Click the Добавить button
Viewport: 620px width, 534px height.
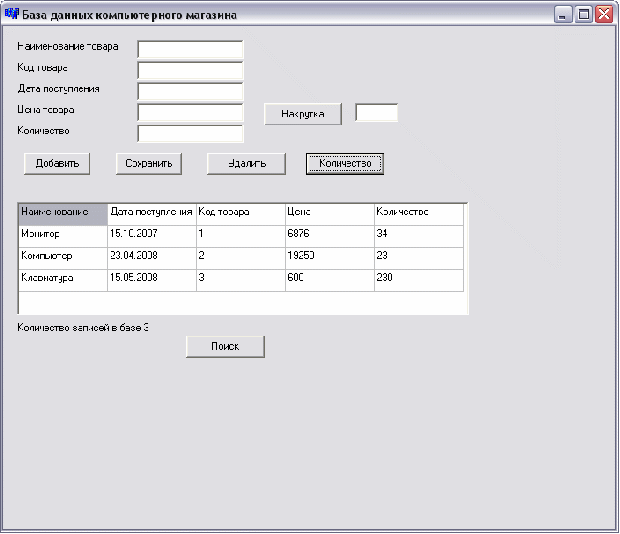pyautogui.click(x=57, y=164)
